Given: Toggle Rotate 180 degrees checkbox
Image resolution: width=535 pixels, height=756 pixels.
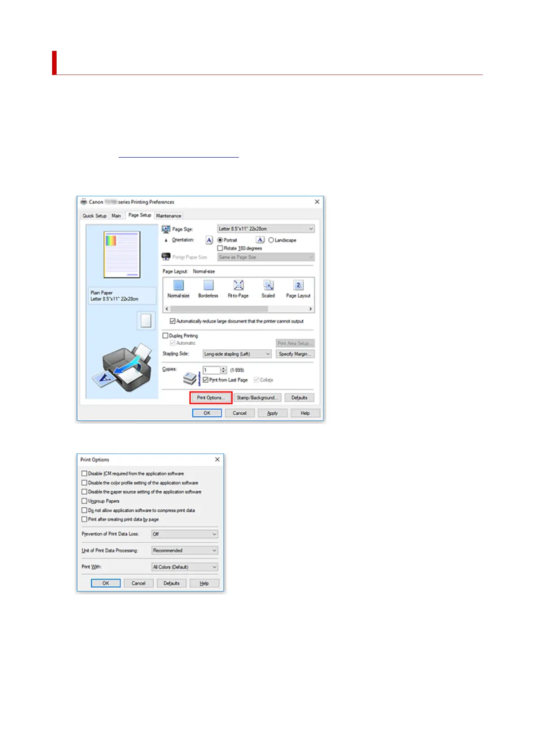Looking at the screenshot, I should (x=220, y=248).
